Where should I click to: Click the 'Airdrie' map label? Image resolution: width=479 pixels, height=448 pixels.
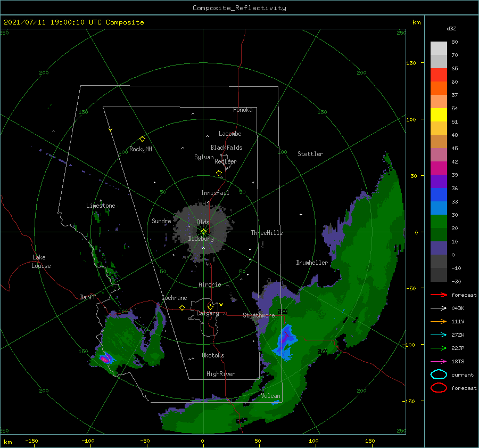click(x=210, y=284)
